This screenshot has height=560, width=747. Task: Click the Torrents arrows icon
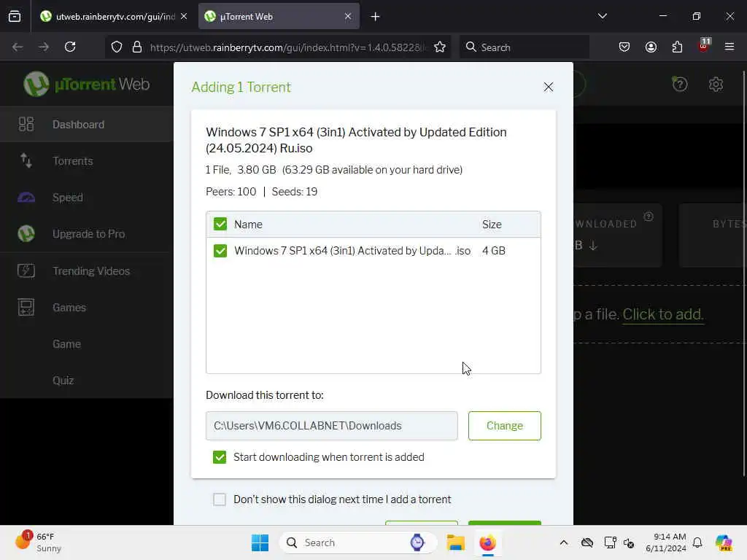coord(26,160)
